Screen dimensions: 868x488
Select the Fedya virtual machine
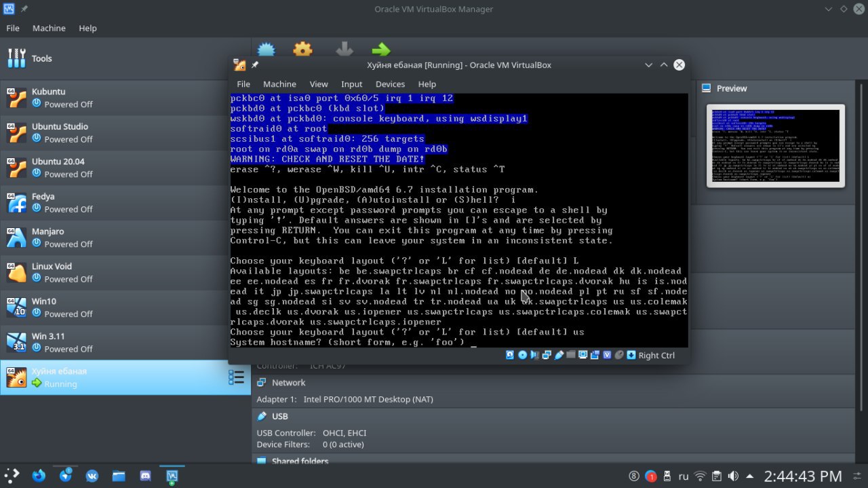pos(125,202)
